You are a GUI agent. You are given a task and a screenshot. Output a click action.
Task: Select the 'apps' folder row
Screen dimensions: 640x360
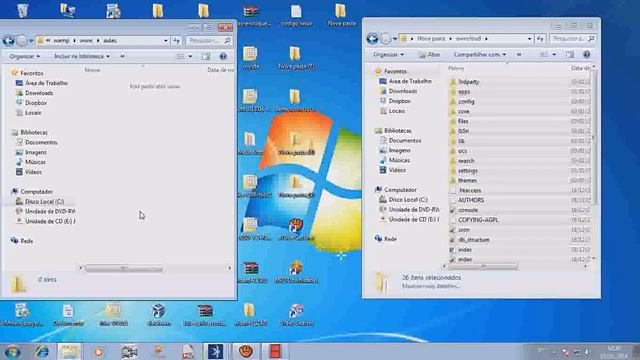coord(519,91)
